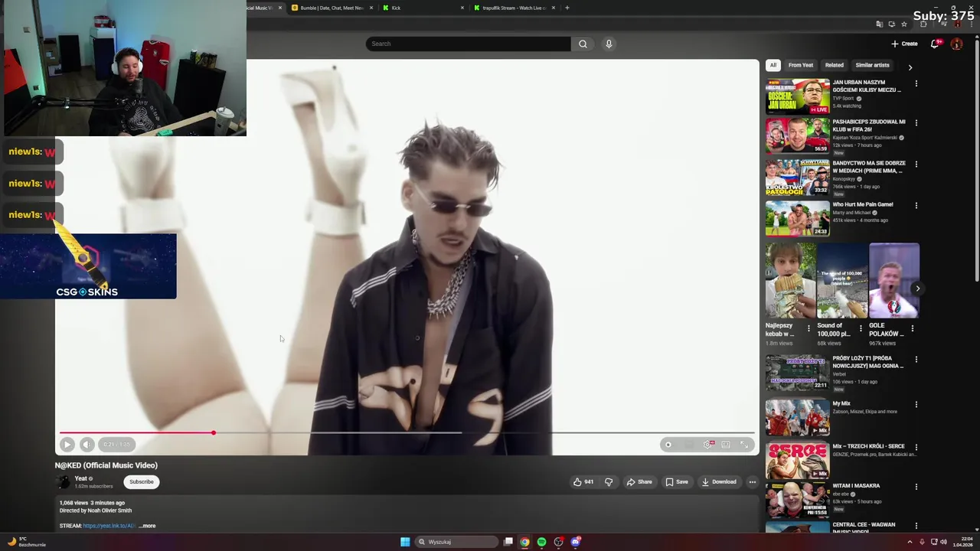The width and height of the screenshot is (980, 551).
Task: Open options menu for JAN URBAN video
Action: point(916,83)
